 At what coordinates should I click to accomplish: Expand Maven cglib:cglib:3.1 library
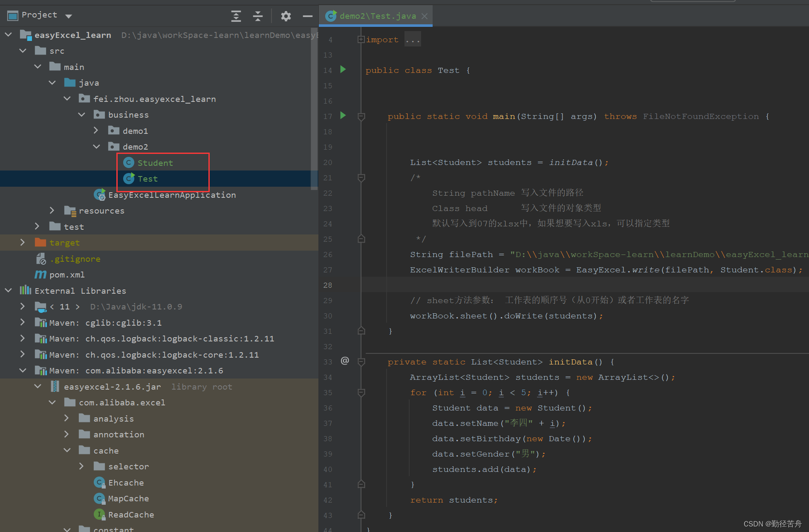[x=23, y=322]
